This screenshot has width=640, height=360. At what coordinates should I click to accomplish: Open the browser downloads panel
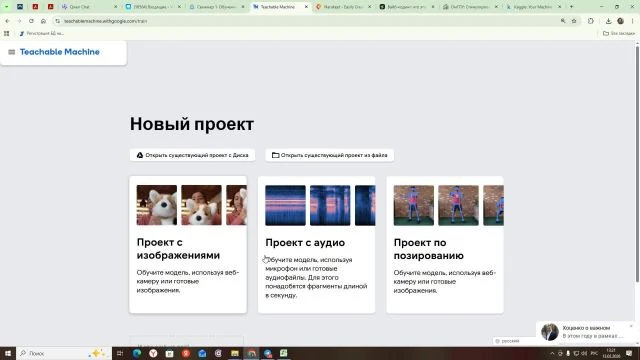click(608, 21)
